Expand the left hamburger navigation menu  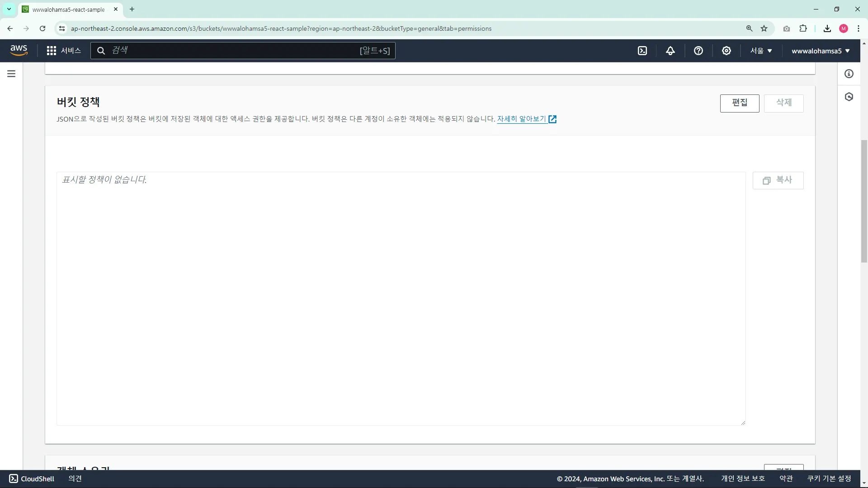point(11,74)
